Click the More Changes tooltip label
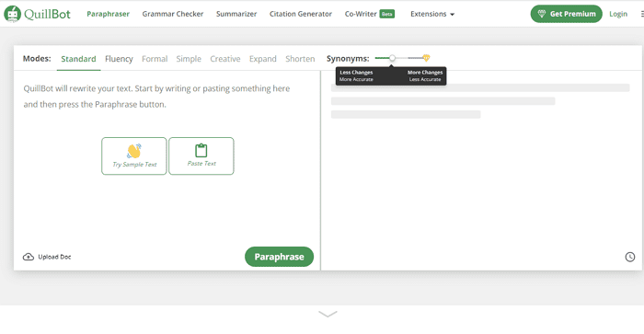644x334 pixels. [425, 73]
